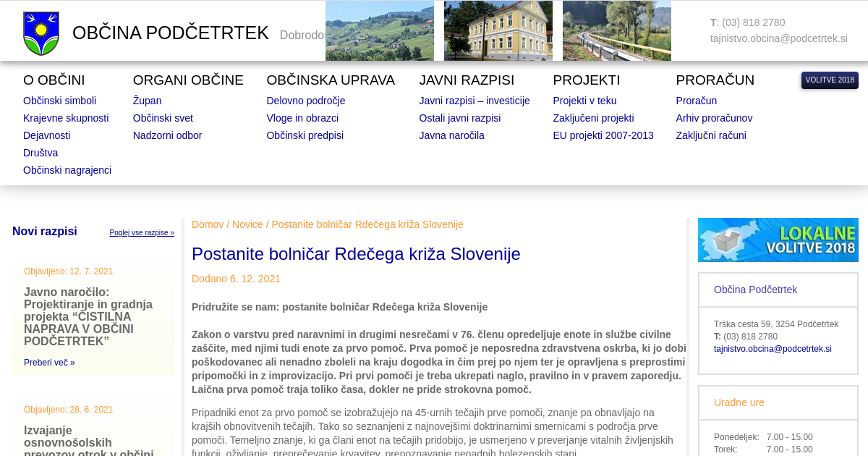Go to Domov in the breadcrumb
This screenshot has height=456, width=868.
208,224
